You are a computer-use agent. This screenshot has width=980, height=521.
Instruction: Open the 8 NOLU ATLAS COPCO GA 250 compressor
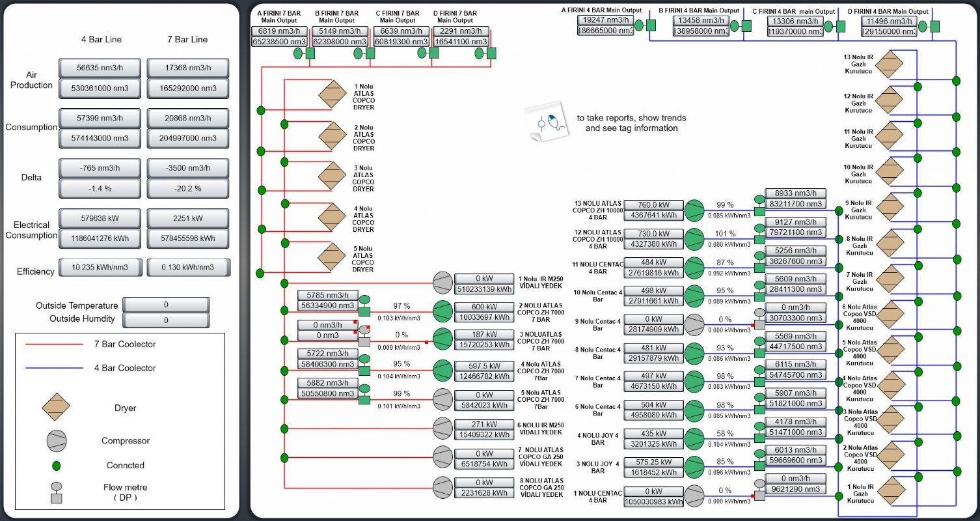442,487
